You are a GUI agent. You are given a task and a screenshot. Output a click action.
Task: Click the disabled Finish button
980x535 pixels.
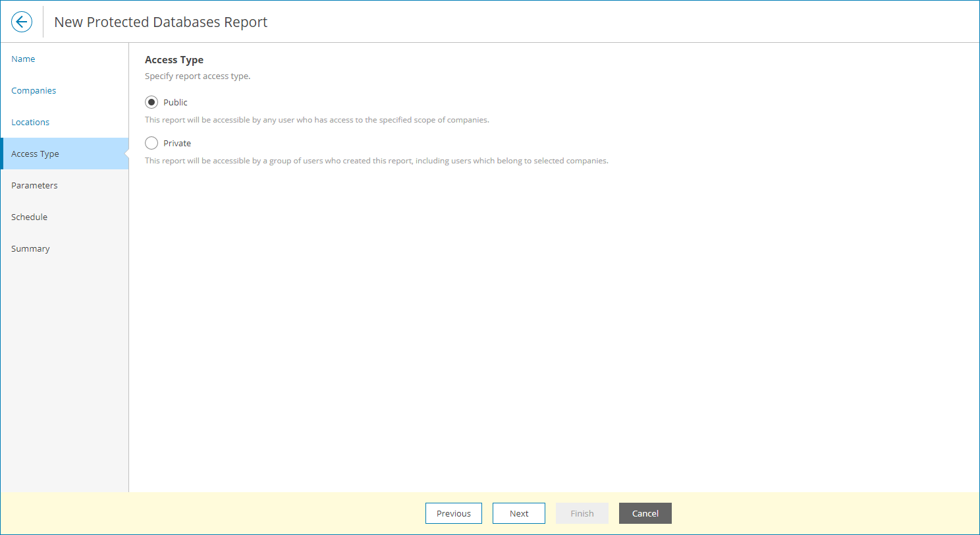582,513
